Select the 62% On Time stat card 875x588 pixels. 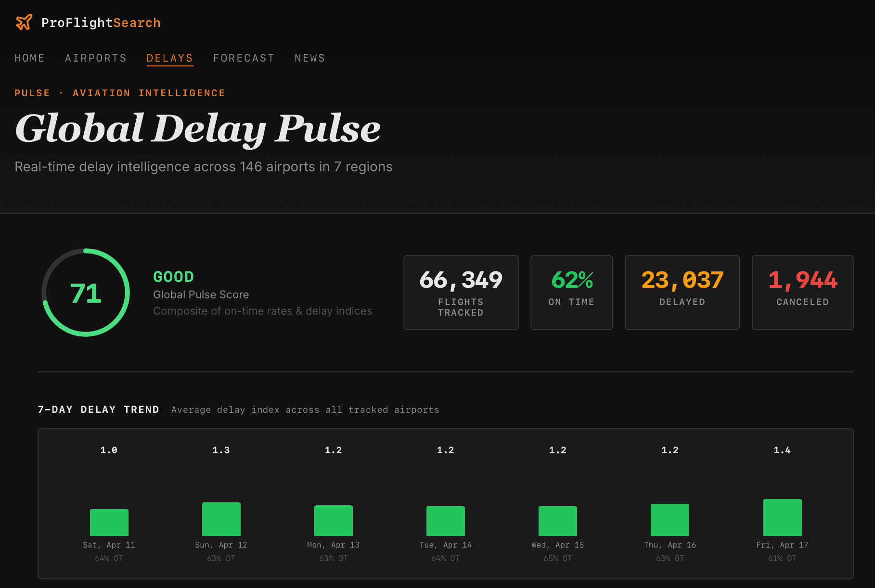[x=572, y=293]
